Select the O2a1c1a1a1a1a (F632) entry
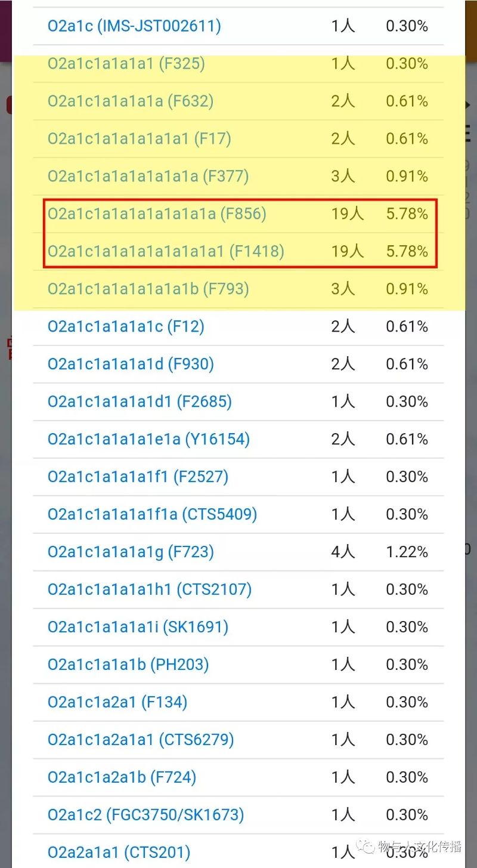The height and width of the screenshot is (868, 477). [x=131, y=101]
